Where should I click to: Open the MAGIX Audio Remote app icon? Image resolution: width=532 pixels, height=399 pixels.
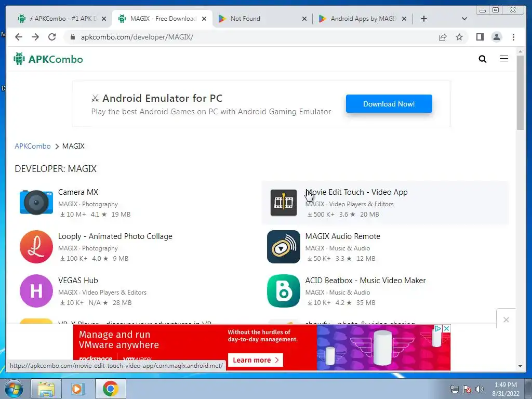284,247
